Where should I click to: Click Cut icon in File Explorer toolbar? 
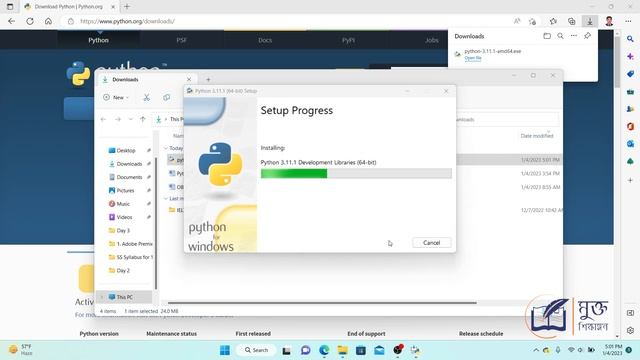click(x=147, y=98)
